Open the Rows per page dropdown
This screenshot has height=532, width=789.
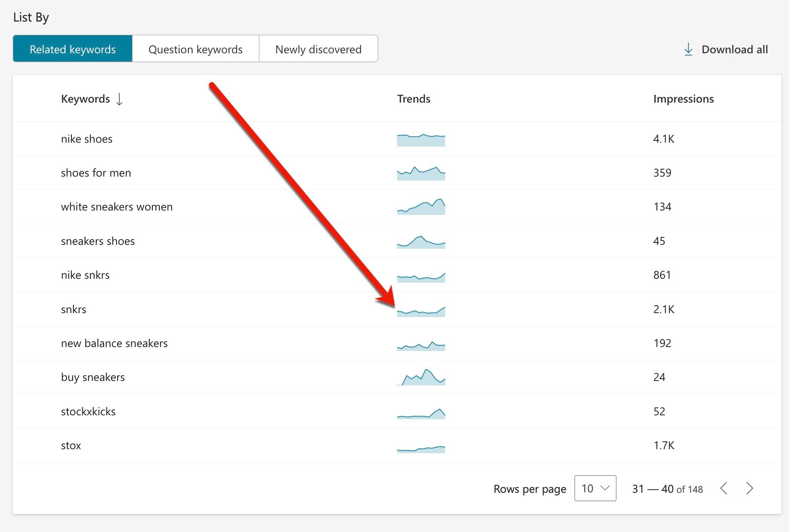coord(595,488)
